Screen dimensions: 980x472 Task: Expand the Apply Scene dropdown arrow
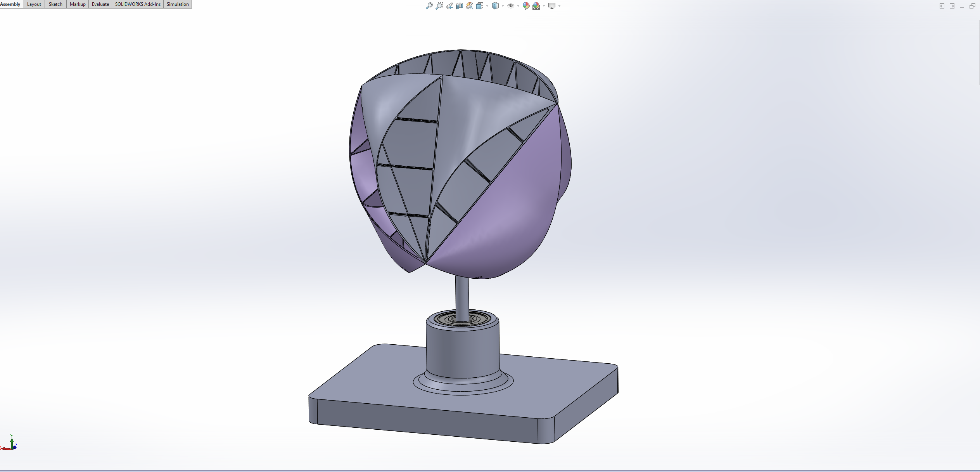544,6
